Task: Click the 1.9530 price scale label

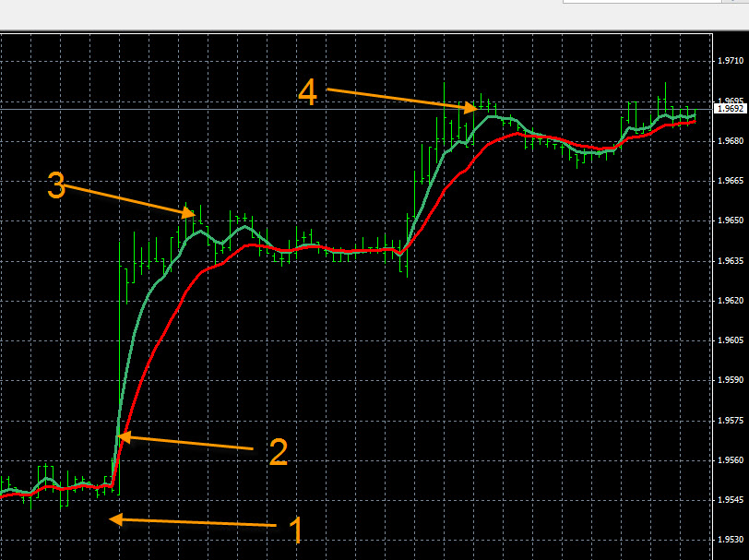Action: point(731,540)
